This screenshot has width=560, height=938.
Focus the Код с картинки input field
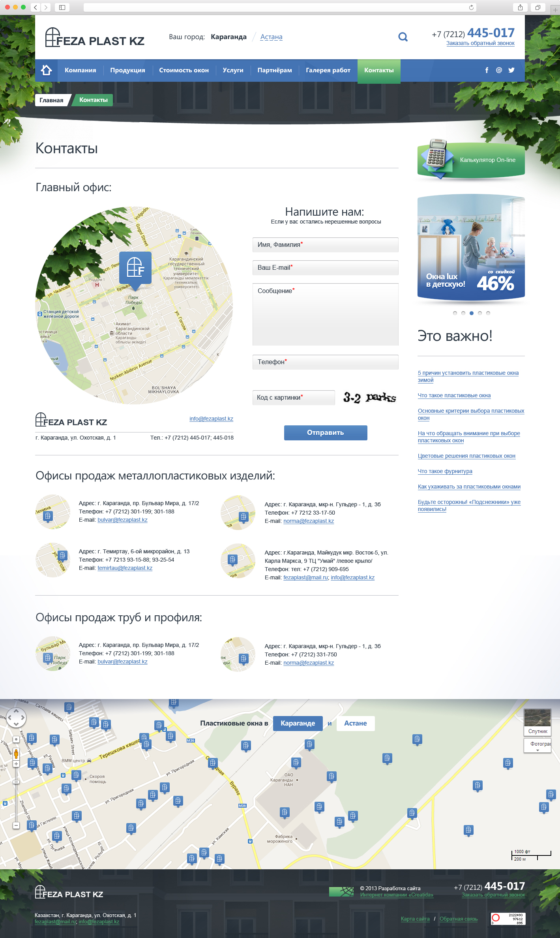click(294, 398)
